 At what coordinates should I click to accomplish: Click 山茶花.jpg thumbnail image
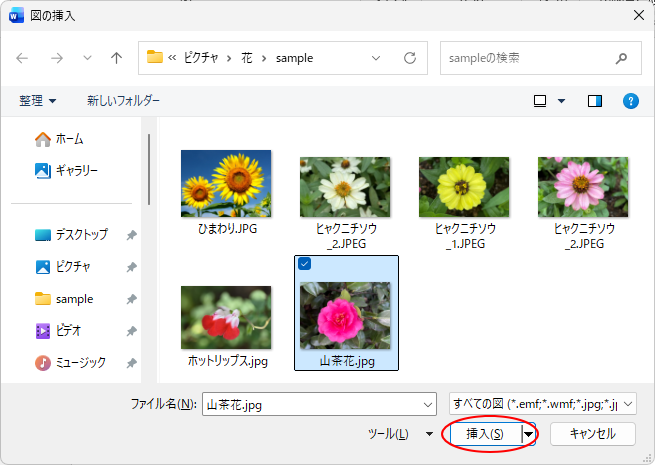[345, 315]
